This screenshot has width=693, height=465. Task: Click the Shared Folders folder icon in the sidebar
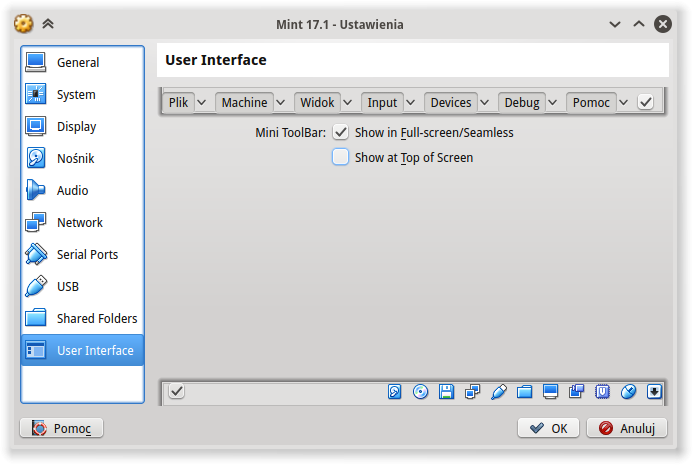click(x=35, y=318)
